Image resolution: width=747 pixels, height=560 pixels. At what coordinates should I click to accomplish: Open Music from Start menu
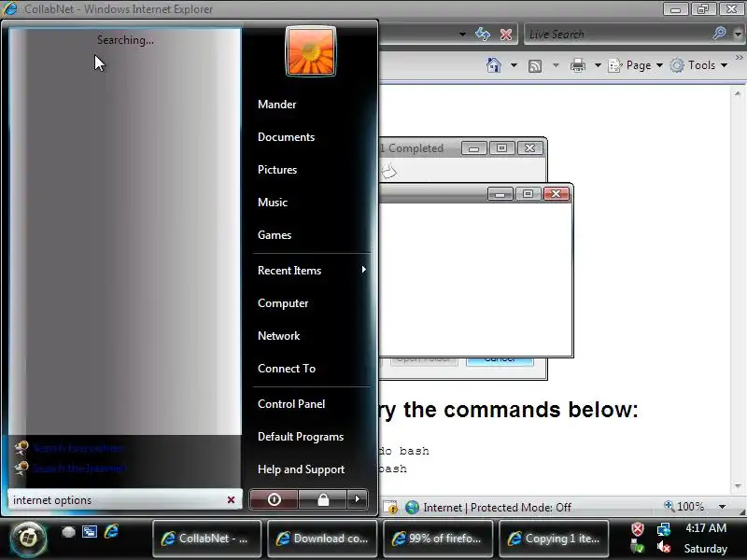click(x=273, y=203)
